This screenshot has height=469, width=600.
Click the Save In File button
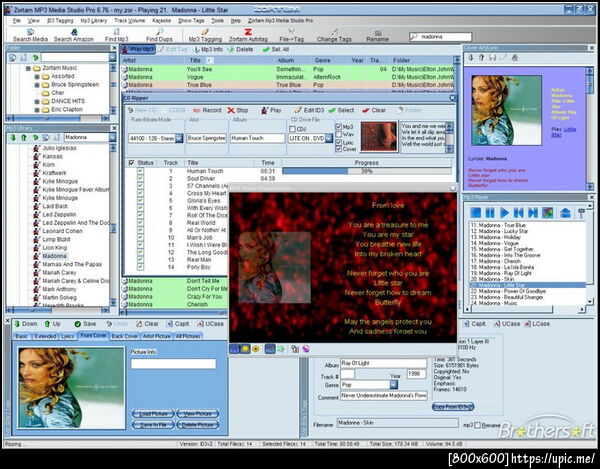(153, 425)
